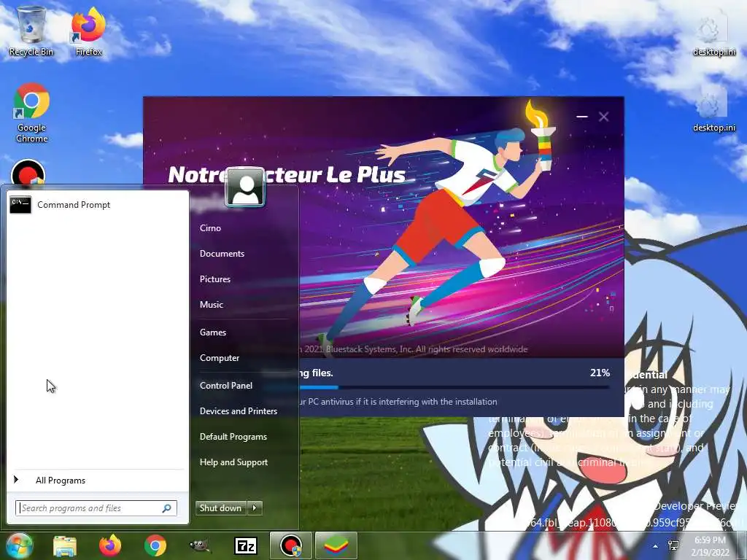Click the user account picture in Start menu
The height and width of the screenshot is (560, 747).
point(245,187)
